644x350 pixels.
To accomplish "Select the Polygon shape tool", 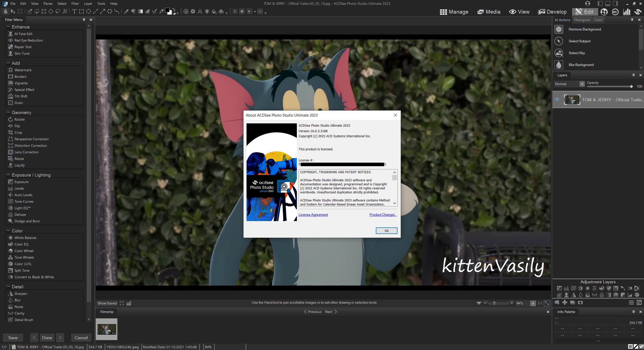I will pos(109,11).
